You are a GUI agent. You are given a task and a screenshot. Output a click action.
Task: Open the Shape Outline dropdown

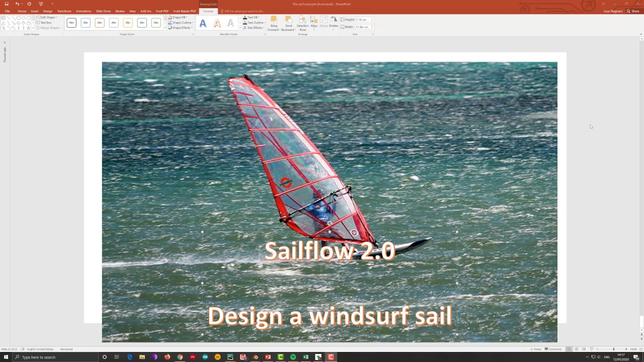click(181, 23)
